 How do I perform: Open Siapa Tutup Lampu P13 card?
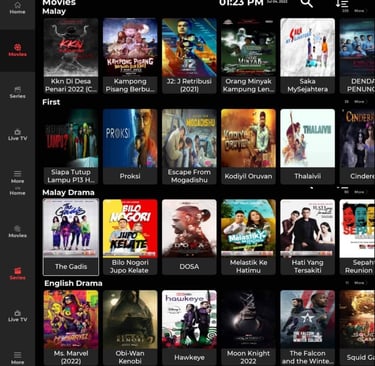71,147
